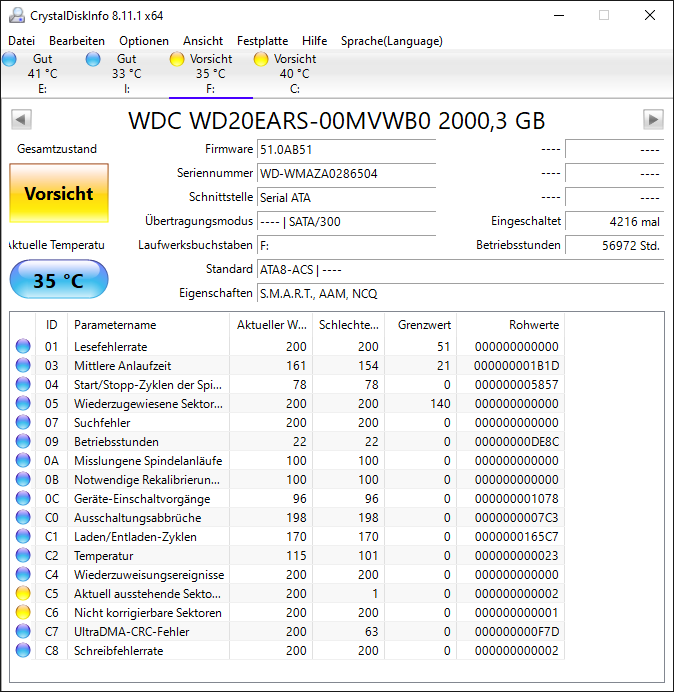Click the CrystalDiskInfo app icon in title bar
674x692 pixels.
tap(17, 15)
